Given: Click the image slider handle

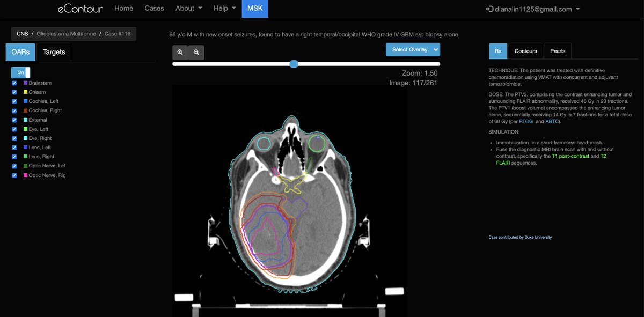Looking at the screenshot, I should point(294,64).
